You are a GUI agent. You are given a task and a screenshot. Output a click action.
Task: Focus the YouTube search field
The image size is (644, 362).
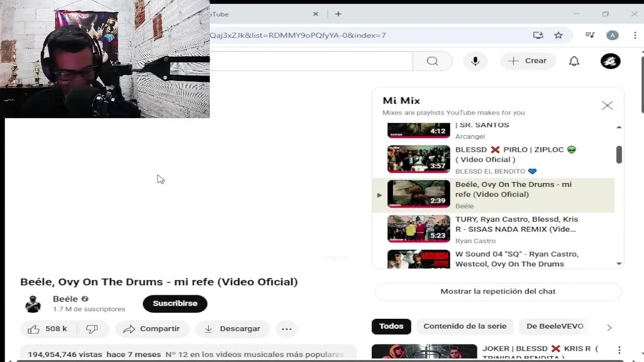311,61
